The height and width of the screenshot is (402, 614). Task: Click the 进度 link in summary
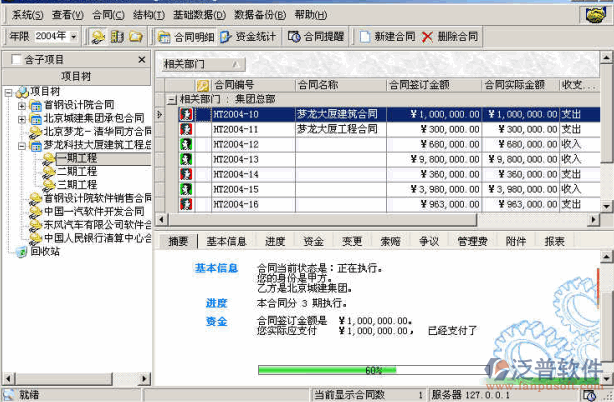point(217,303)
